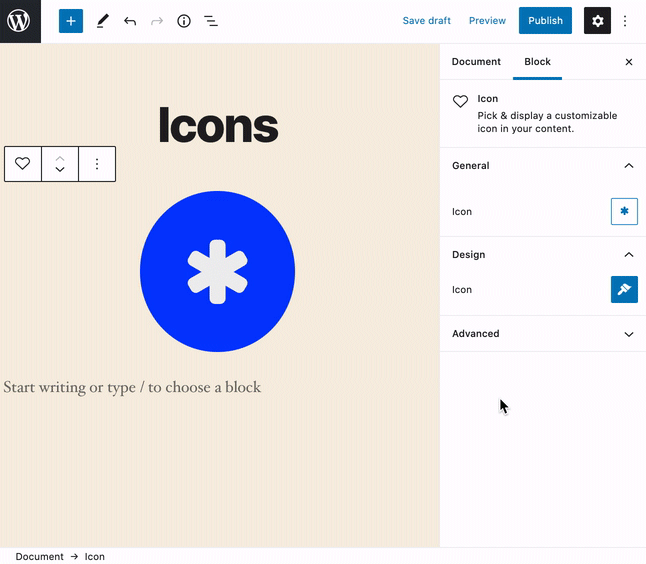Screen dimensions: 646x564
Task: Move block down arrow
Action: pyautogui.click(x=60, y=169)
